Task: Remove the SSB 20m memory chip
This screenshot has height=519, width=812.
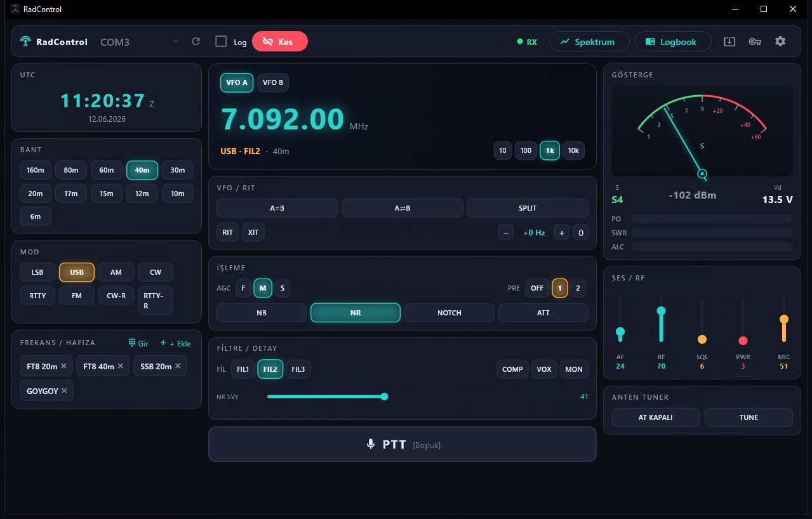Action: click(x=178, y=366)
